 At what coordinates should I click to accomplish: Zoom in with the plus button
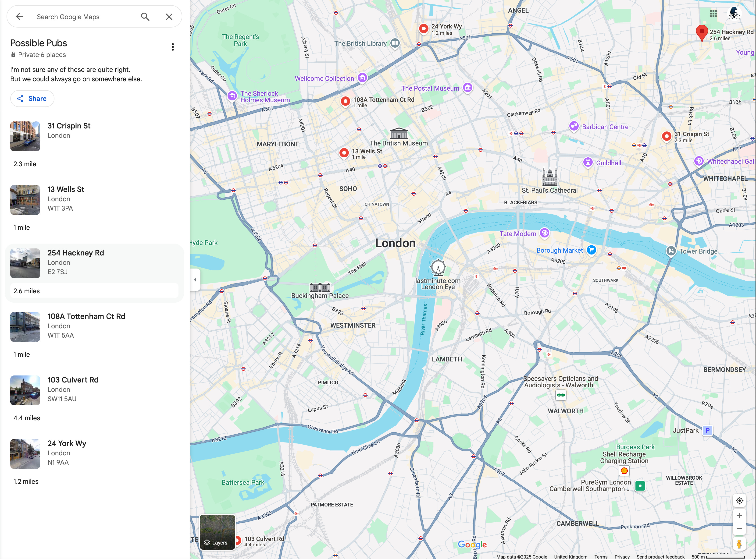click(739, 515)
